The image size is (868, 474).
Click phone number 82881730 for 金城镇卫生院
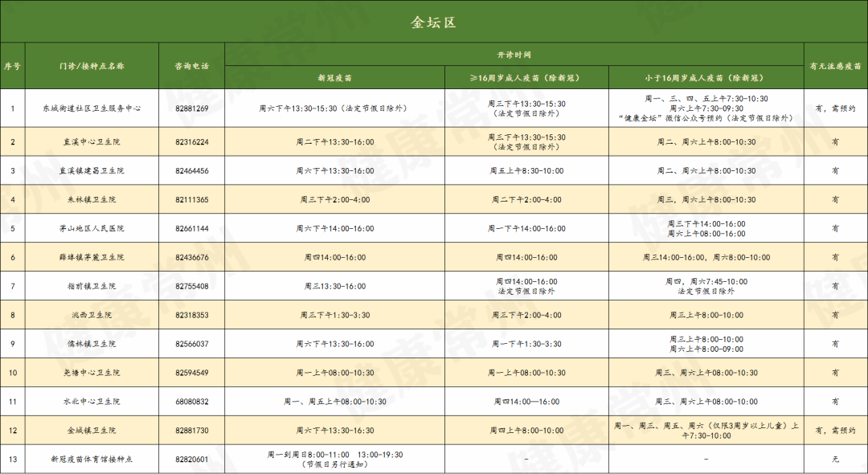192,431
